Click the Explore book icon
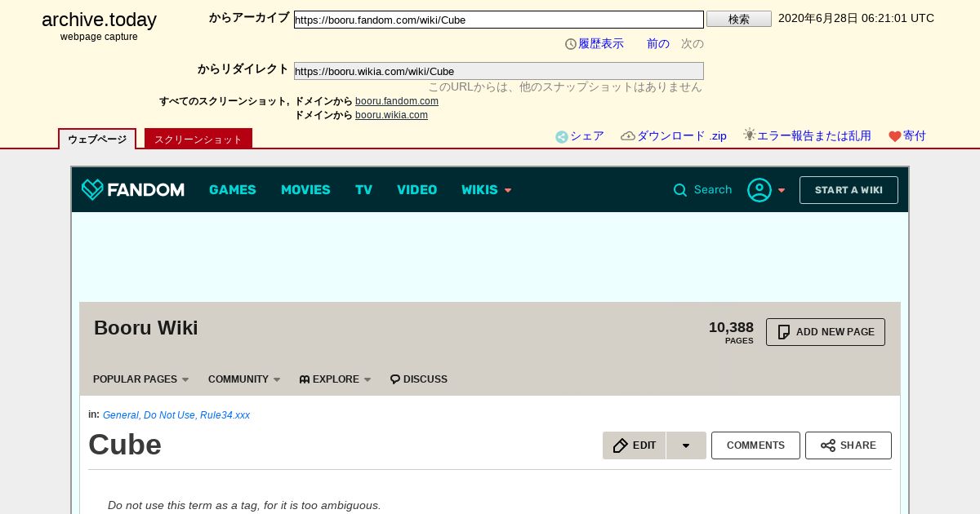Viewport: 980px width, 514px height. coord(305,379)
